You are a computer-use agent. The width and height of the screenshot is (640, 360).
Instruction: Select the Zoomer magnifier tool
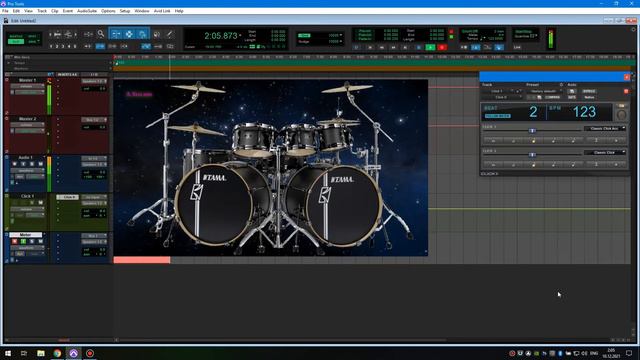point(101,34)
